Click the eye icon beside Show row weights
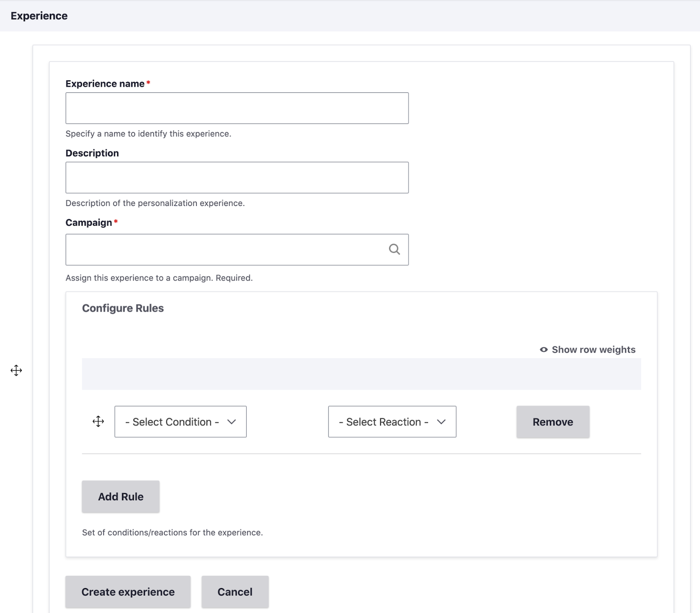The width and height of the screenshot is (700, 613). tap(543, 350)
